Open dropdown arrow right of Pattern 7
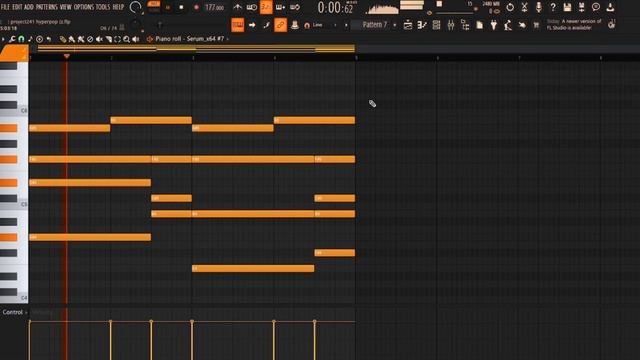 [x=394, y=25]
